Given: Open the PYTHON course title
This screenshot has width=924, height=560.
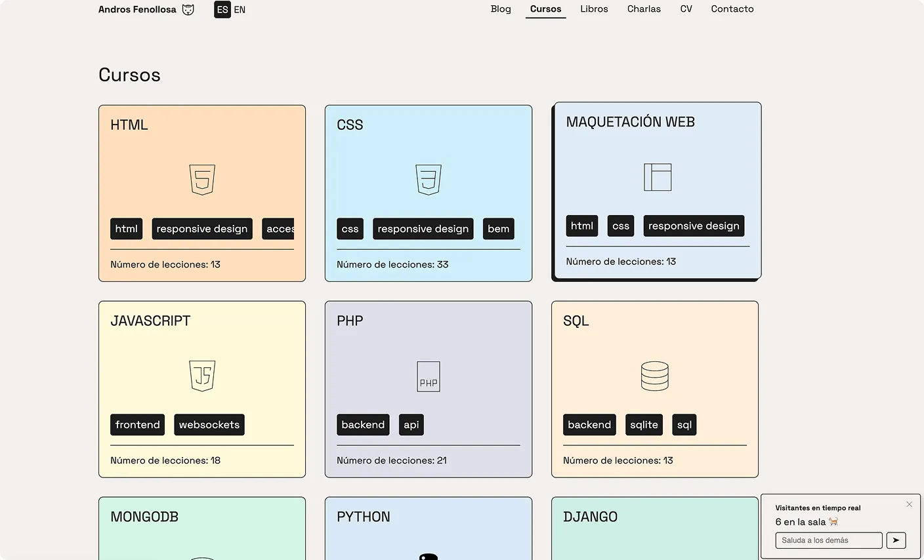Looking at the screenshot, I should point(364,517).
